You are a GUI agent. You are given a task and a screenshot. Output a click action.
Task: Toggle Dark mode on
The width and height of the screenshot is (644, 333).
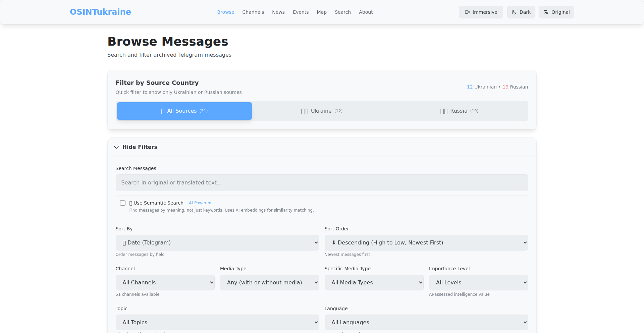pyautogui.click(x=521, y=12)
